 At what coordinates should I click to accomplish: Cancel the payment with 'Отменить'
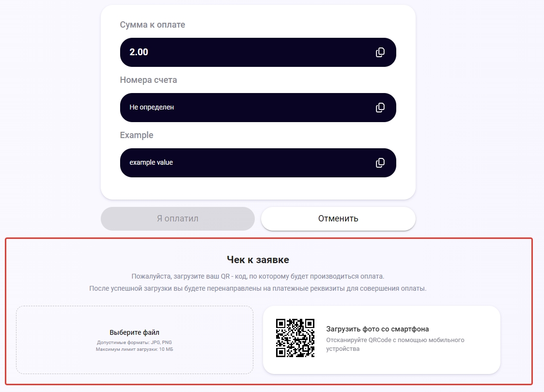(338, 219)
